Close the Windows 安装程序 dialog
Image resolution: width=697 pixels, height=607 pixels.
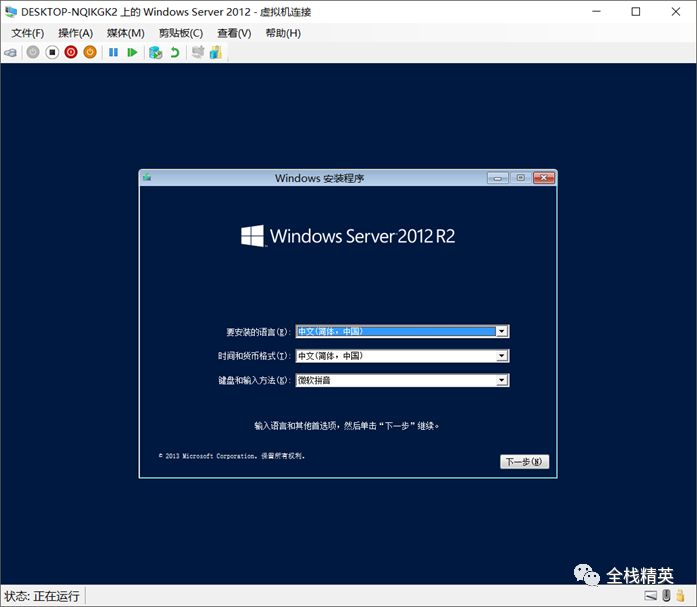544,178
